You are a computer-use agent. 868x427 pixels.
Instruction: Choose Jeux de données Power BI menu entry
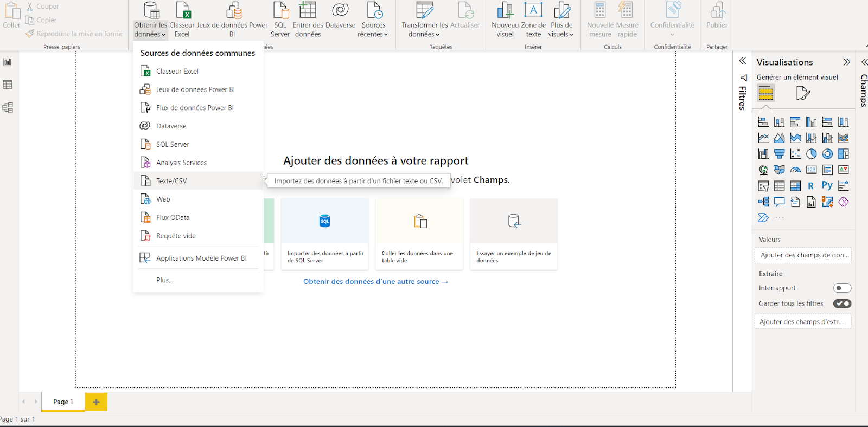click(198, 89)
